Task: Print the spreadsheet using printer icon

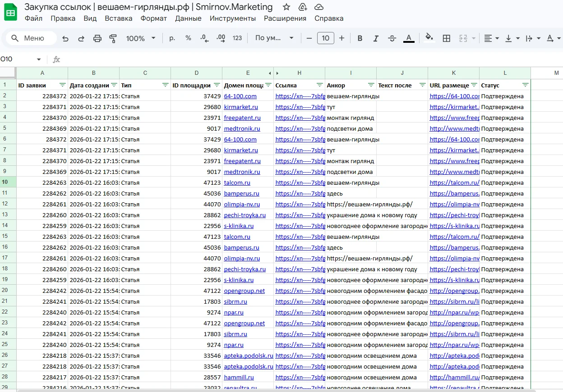Action: tap(97, 38)
